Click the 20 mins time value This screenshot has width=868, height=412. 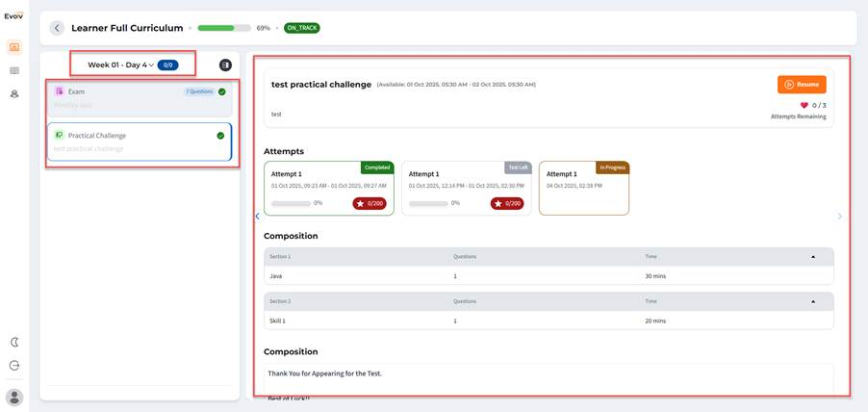click(x=656, y=321)
